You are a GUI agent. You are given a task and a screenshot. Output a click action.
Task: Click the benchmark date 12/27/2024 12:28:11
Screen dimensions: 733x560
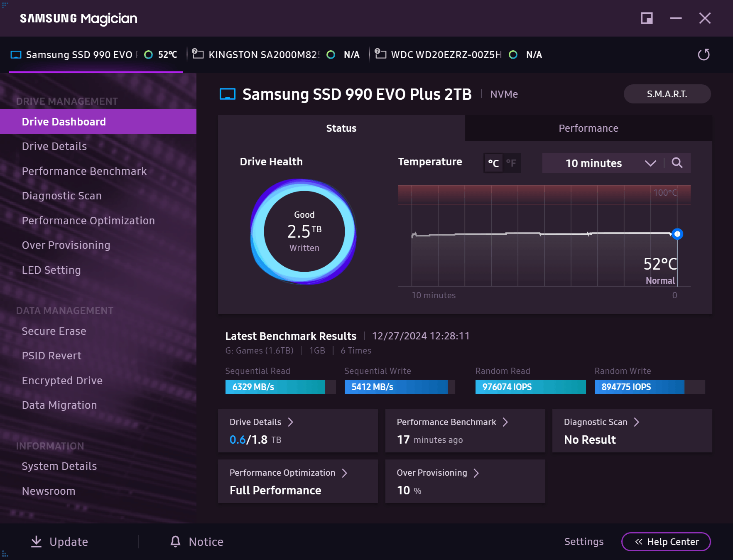point(421,336)
